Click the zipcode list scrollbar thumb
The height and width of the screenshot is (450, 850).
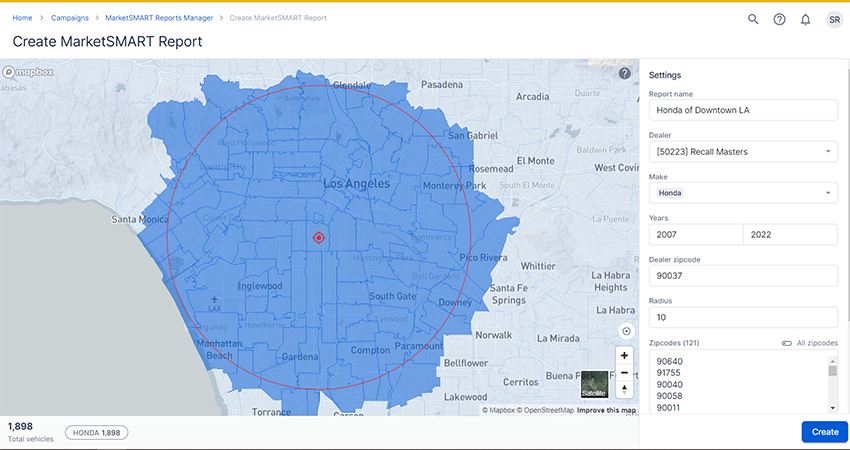coord(833,371)
